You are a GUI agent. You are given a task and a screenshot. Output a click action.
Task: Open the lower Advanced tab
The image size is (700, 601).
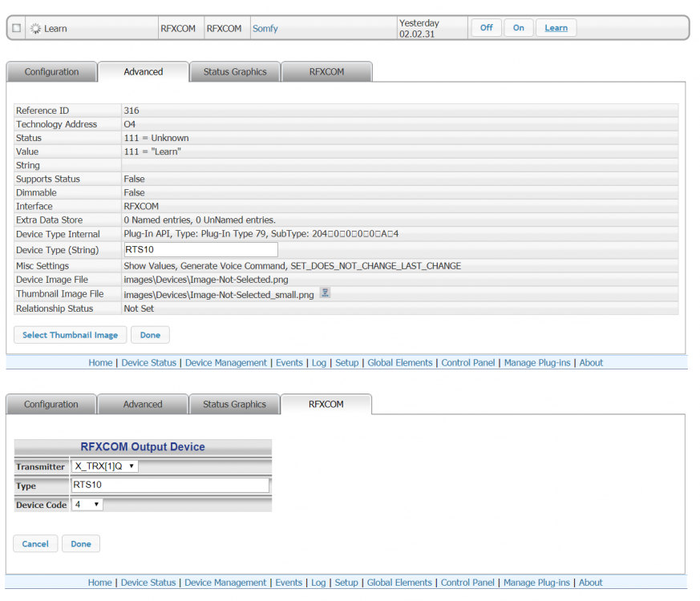tap(143, 405)
